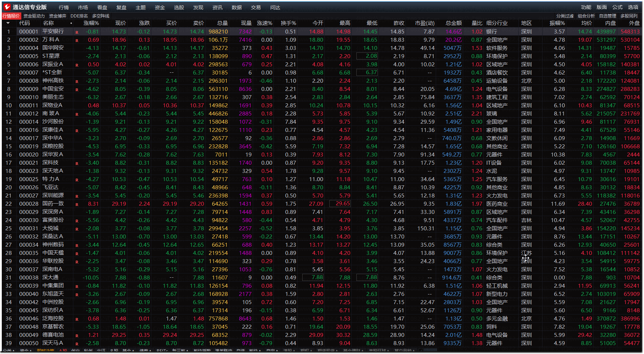The width and height of the screenshot is (644, 354).
Task: Open the 行情 menu
Action: click(64, 7)
